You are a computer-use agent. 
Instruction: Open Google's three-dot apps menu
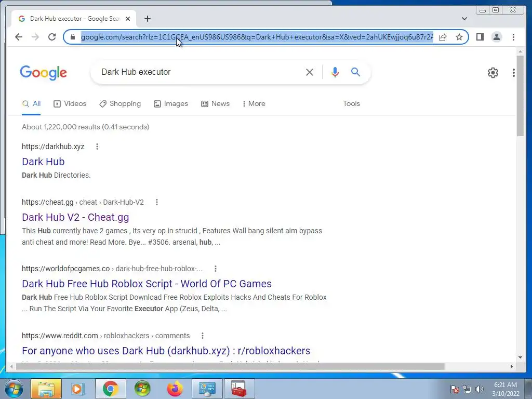pyautogui.click(x=514, y=73)
